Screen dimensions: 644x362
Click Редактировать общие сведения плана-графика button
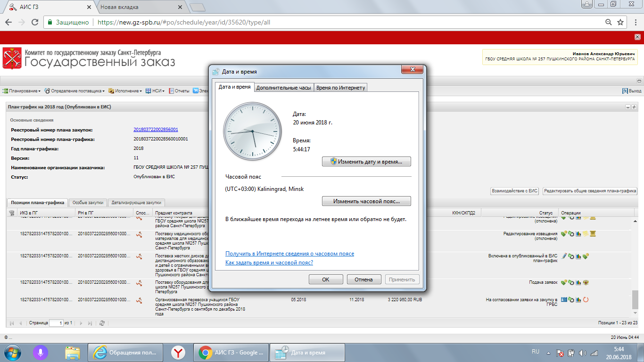590,191
